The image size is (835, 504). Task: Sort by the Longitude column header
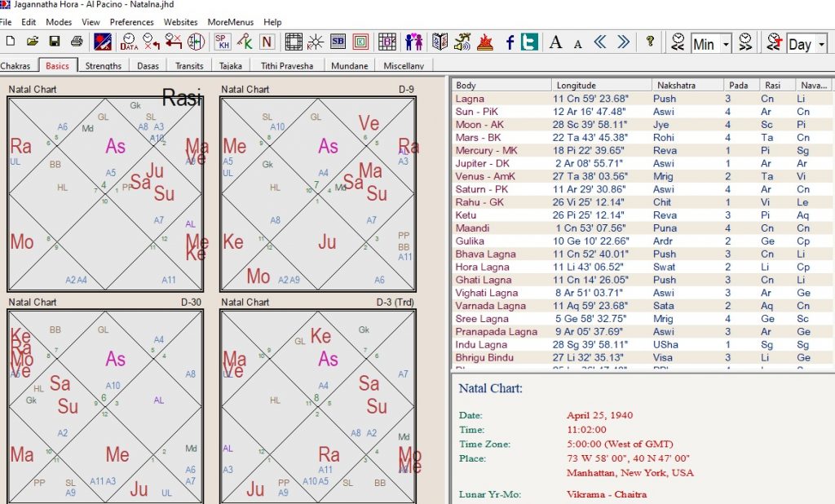coord(601,86)
